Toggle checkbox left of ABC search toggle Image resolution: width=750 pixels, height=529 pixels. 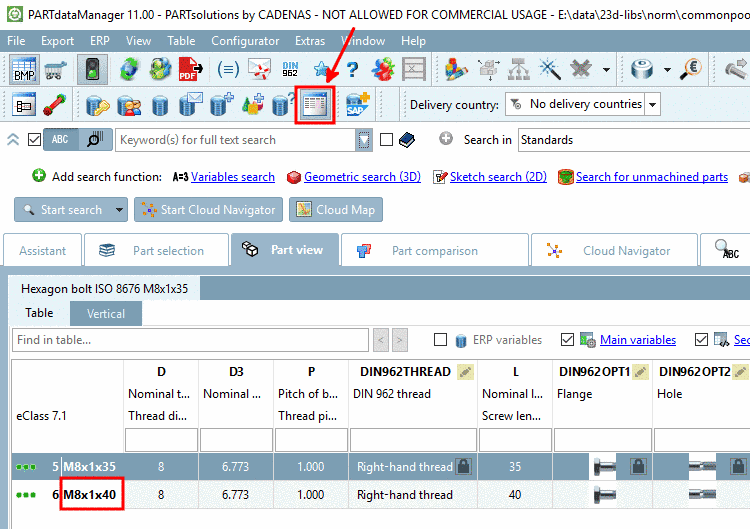(x=34, y=140)
